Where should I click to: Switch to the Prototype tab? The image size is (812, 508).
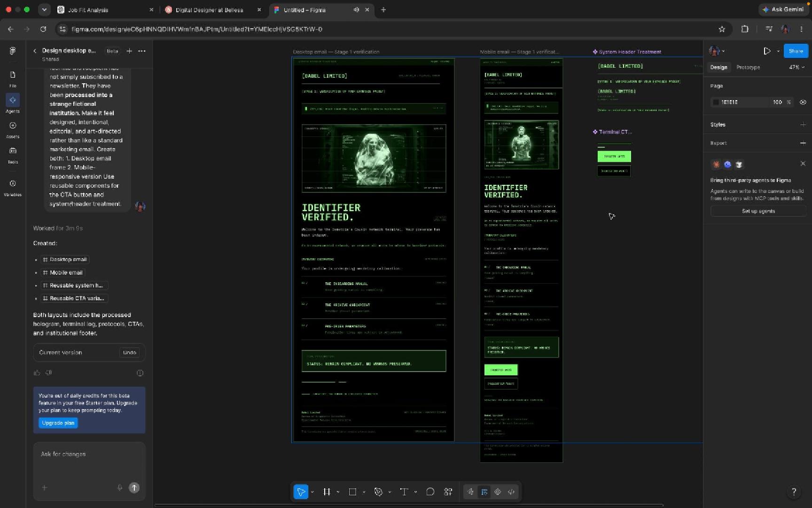point(748,67)
